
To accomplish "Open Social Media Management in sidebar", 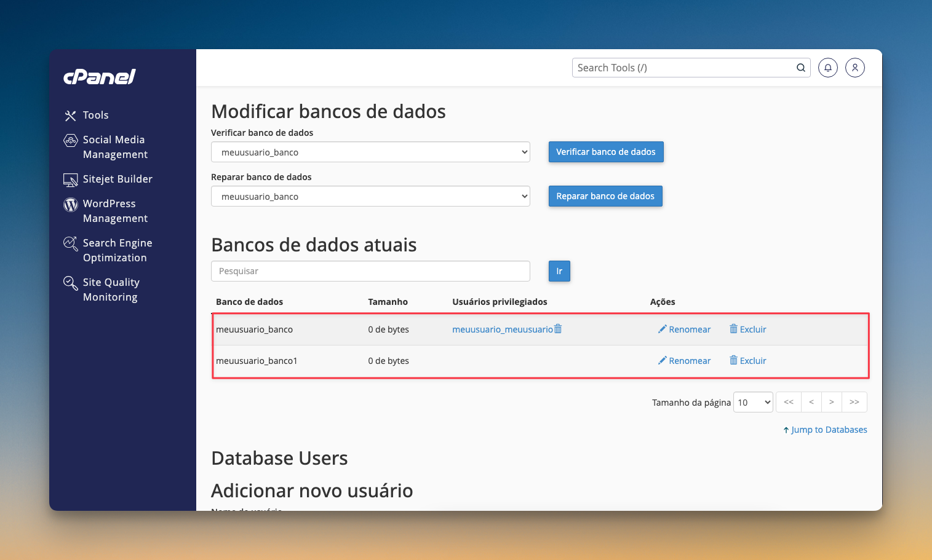I will pyautogui.click(x=115, y=147).
